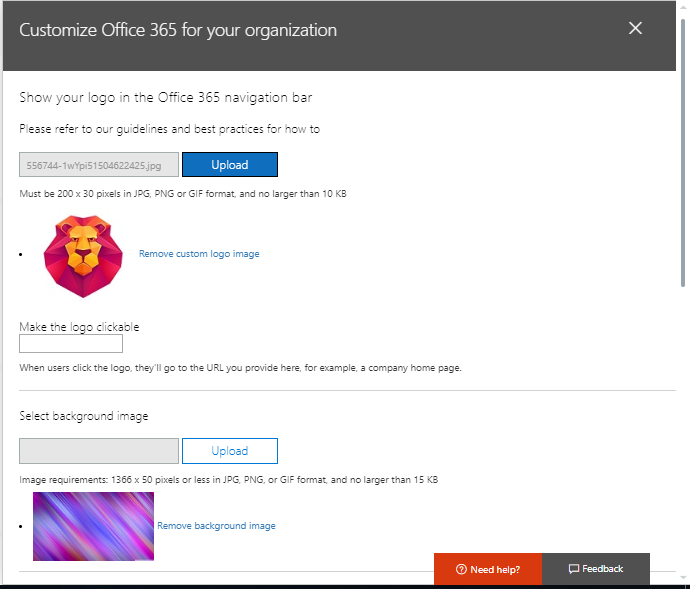Click the 'Make the logo clickable' label
This screenshot has width=690, height=589.
click(79, 327)
